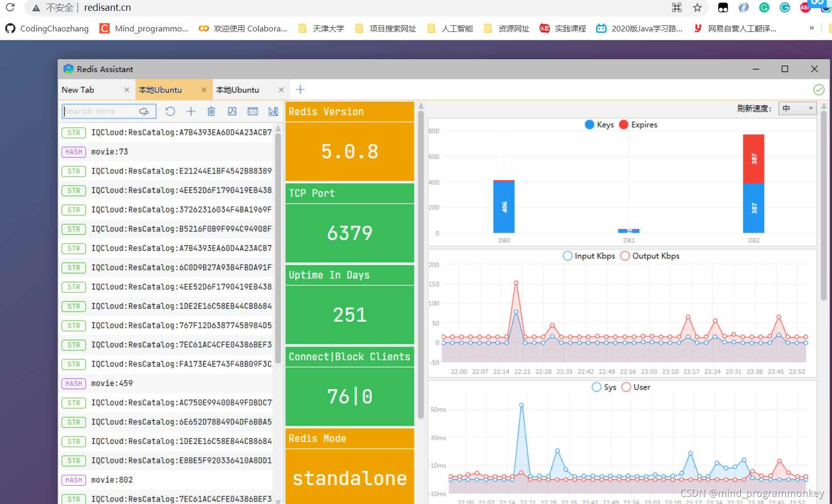832x504 pixels.
Task: Click the TCP Port 6379 value
Action: coord(350,233)
